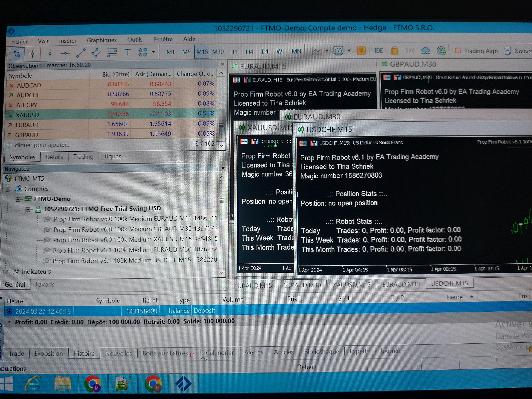Select Prop Firm Robot USDCHF M15 expert
The image size is (532, 399).
(130, 260)
